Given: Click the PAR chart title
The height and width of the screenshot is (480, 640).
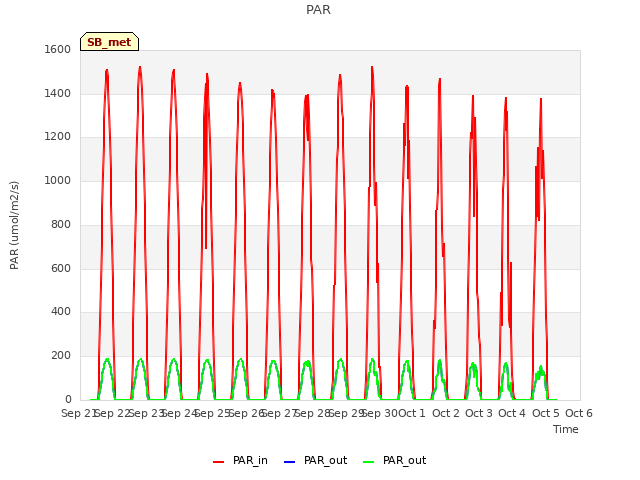Looking at the screenshot, I should click(x=318, y=10).
